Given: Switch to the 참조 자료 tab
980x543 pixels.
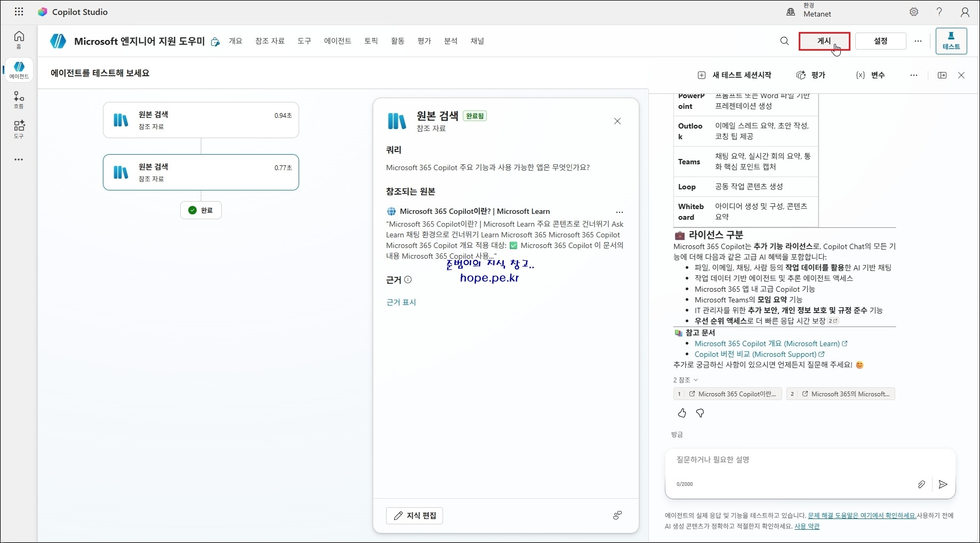Looking at the screenshot, I should 270,41.
